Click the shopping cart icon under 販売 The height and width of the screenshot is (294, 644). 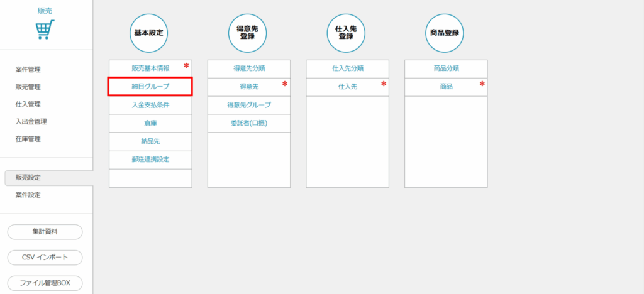point(45,30)
